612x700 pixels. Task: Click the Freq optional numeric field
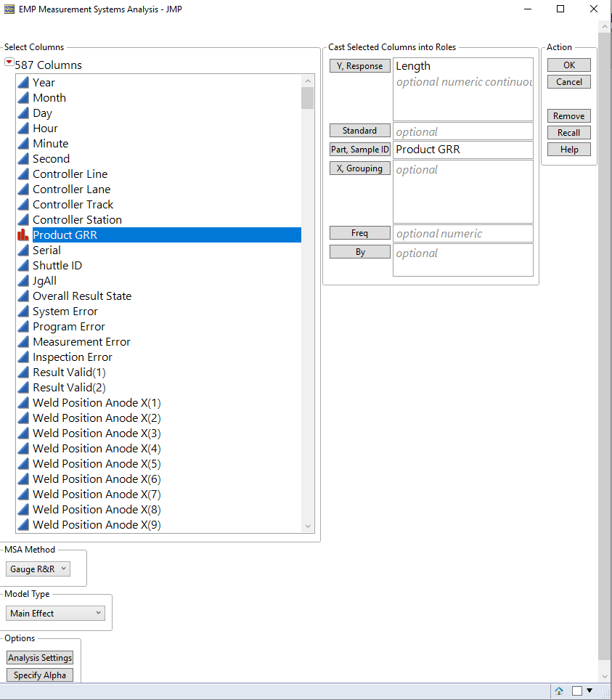(463, 234)
